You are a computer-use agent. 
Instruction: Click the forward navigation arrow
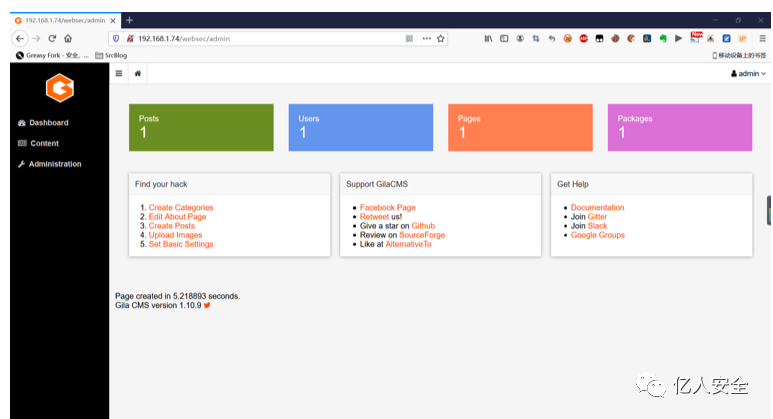point(36,38)
